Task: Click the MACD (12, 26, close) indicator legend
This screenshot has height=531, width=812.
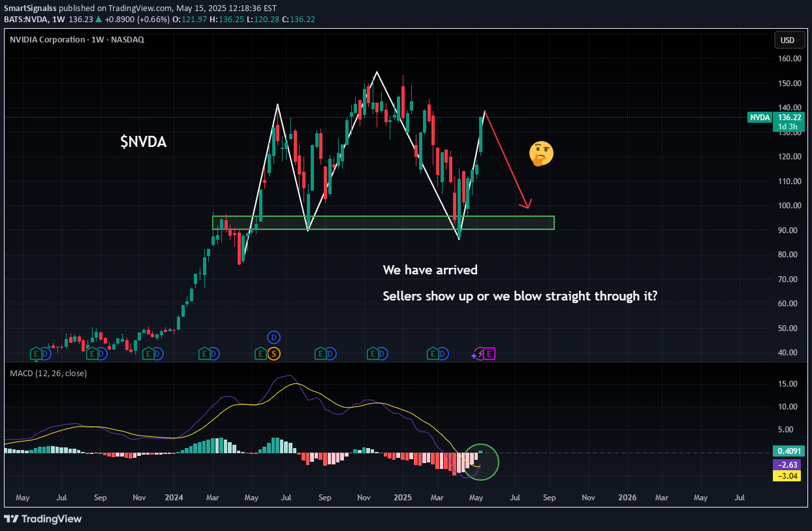Action: pos(48,373)
